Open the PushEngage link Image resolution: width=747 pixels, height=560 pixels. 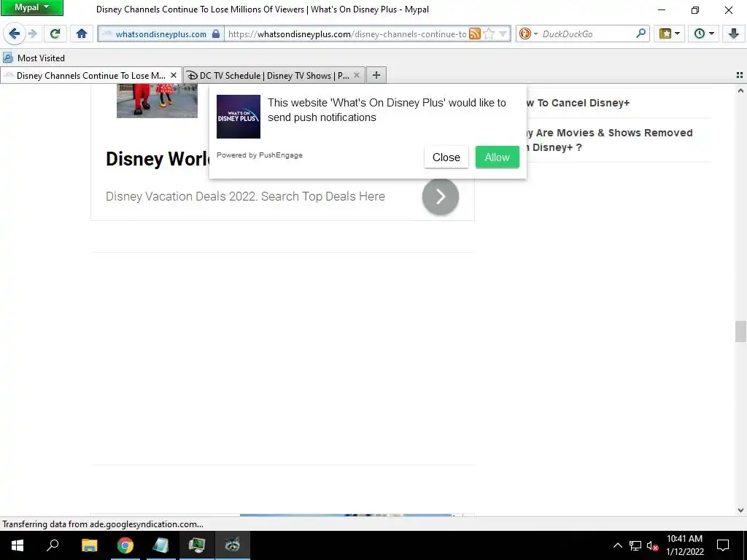pos(281,155)
